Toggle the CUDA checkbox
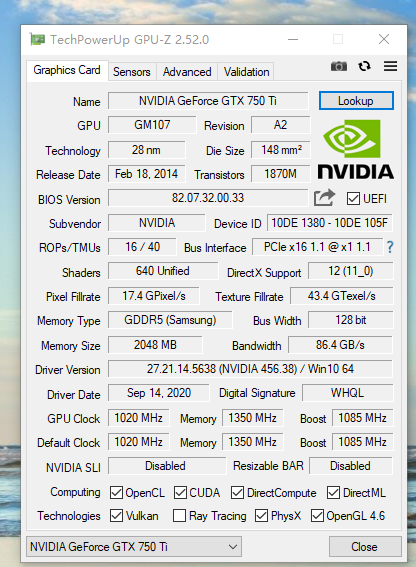 pyautogui.click(x=180, y=493)
